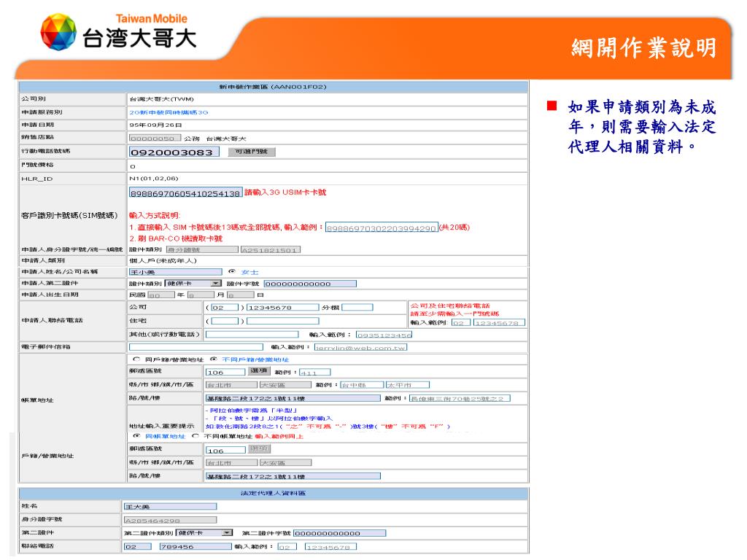747x560 pixels.
Task: Click the 可選門號 button
Action: [x=252, y=152]
